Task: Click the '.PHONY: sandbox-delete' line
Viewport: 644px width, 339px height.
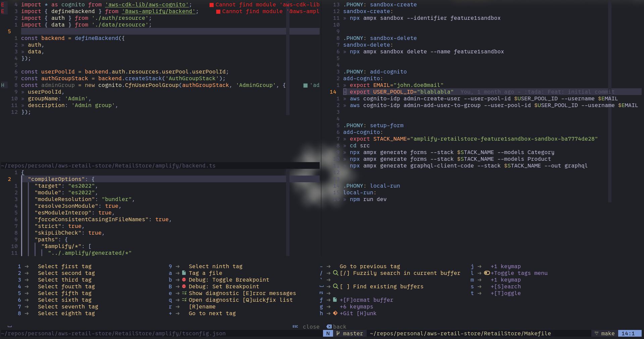Action: pyautogui.click(x=380, y=38)
